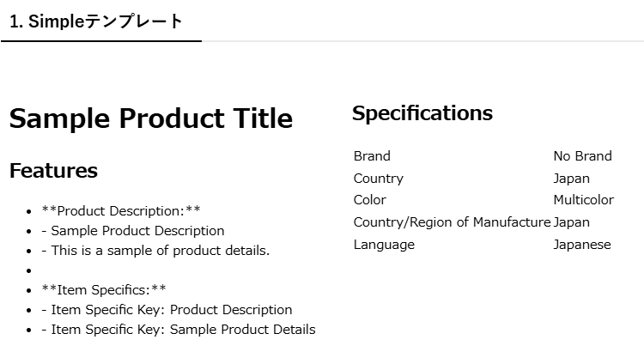Click the Japan value beside Country
This screenshot has width=644, height=358.
click(572, 179)
